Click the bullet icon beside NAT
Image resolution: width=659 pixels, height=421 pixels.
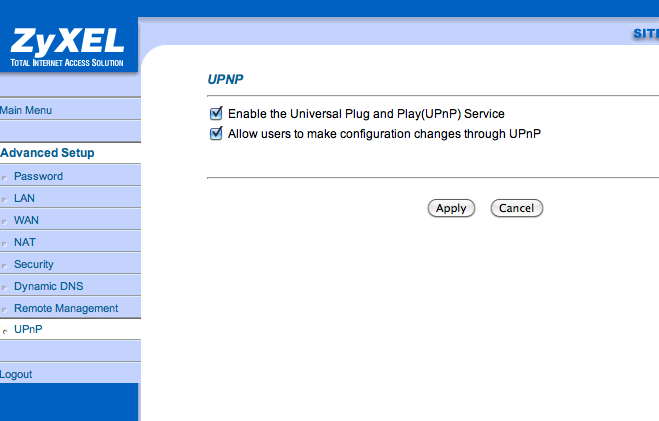click(4, 244)
